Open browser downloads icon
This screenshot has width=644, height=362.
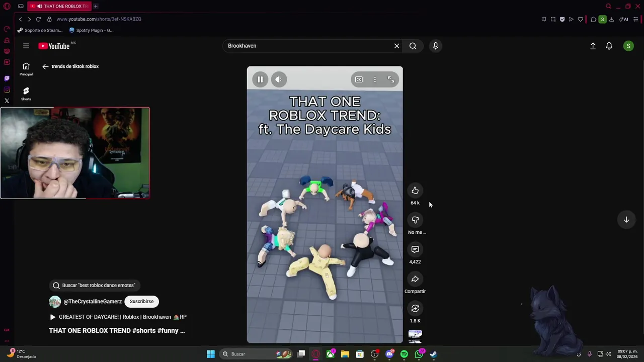click(x=611, y=19)
